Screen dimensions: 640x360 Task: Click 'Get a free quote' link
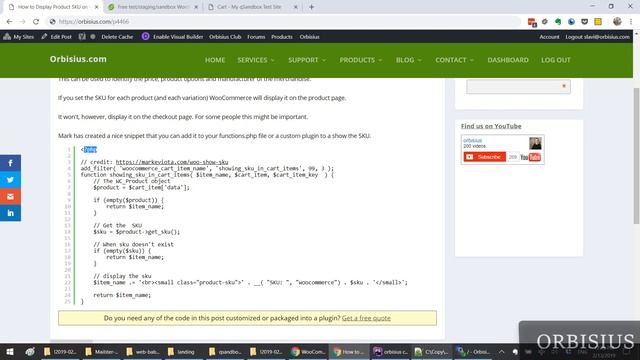click(366, 318)
